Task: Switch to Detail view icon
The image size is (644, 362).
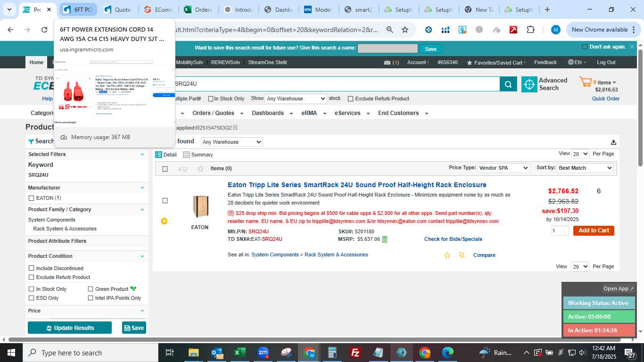Action: click(159, 155)
